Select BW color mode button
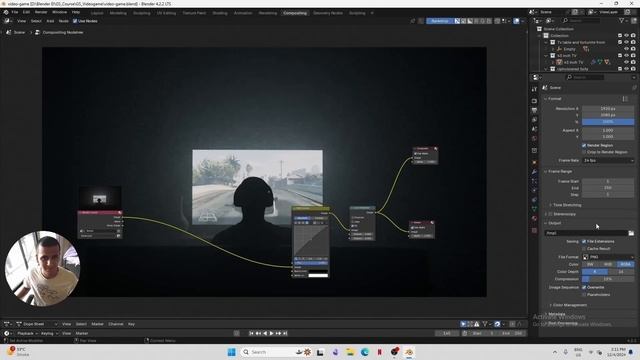Screen dimensions: 640x360 click(590, 264)
